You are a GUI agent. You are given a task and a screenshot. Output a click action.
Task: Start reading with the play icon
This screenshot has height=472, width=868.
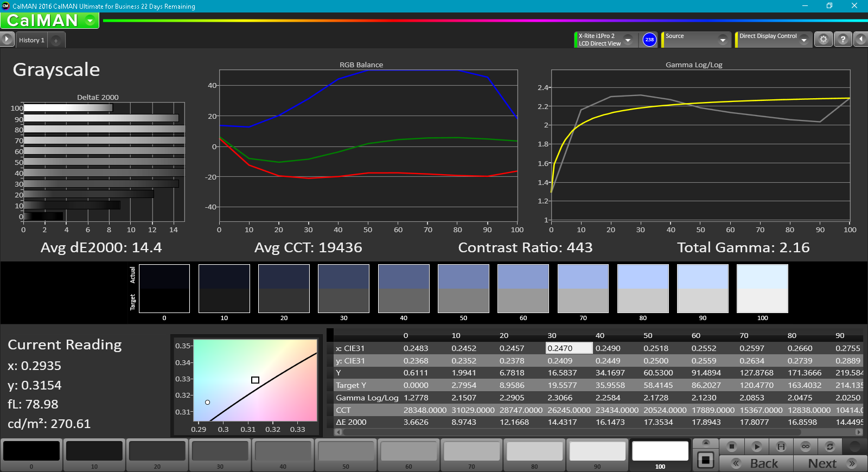pyautogui.click(x=756, y=447)
